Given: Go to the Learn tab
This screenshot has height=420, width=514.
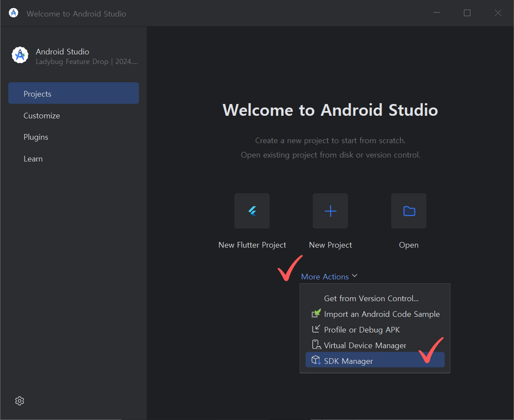Looking at the screenshot, I should point(74,159).
